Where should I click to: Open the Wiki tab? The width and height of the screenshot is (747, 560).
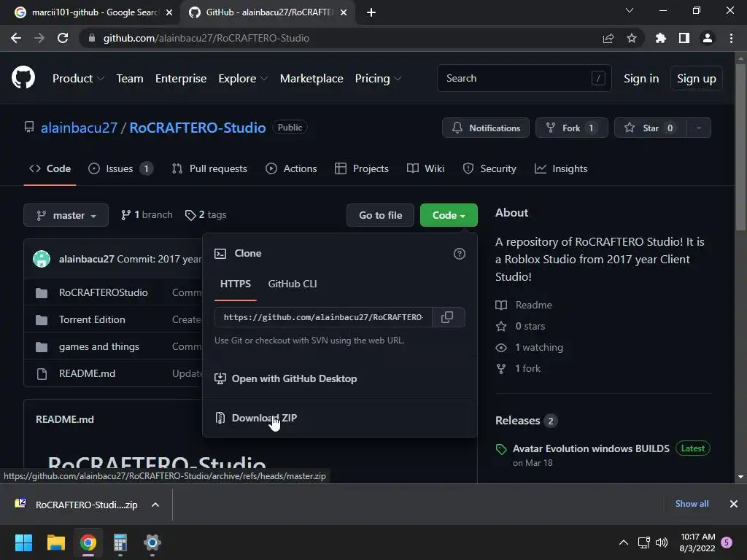pyautogui.click(x=425, y=168)
